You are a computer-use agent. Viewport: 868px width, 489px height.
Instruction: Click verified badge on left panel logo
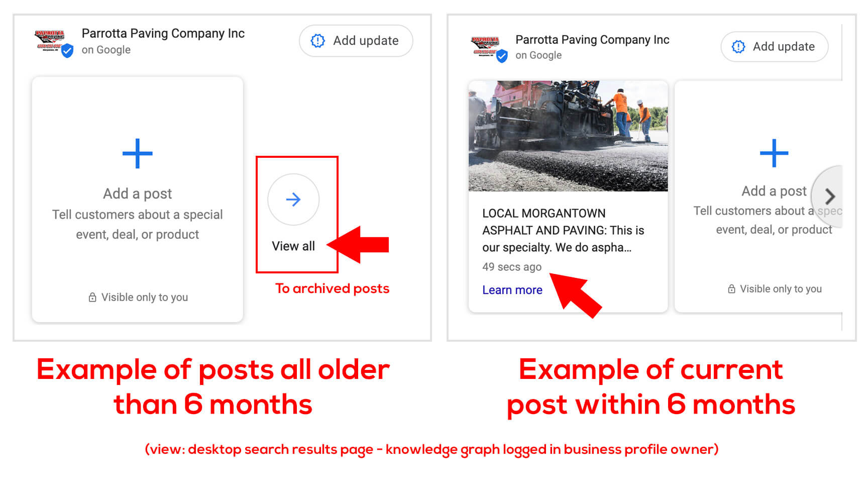67,51
